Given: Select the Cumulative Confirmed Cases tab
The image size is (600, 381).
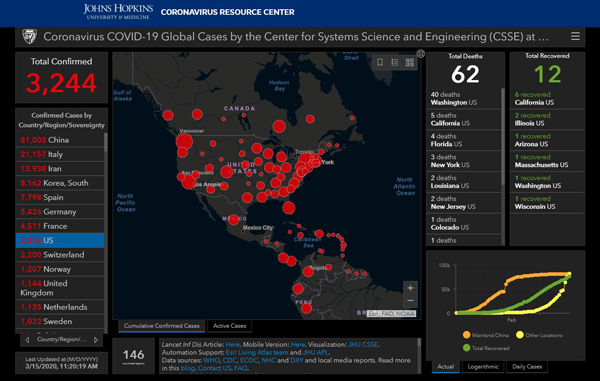Looking at the screenshot, I should [161, 326].
